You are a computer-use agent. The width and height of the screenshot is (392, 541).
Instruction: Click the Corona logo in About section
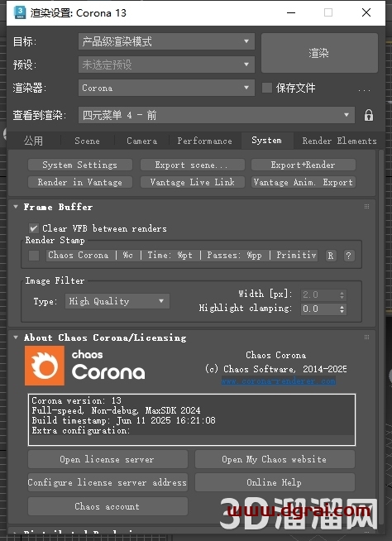click(44, 366)
